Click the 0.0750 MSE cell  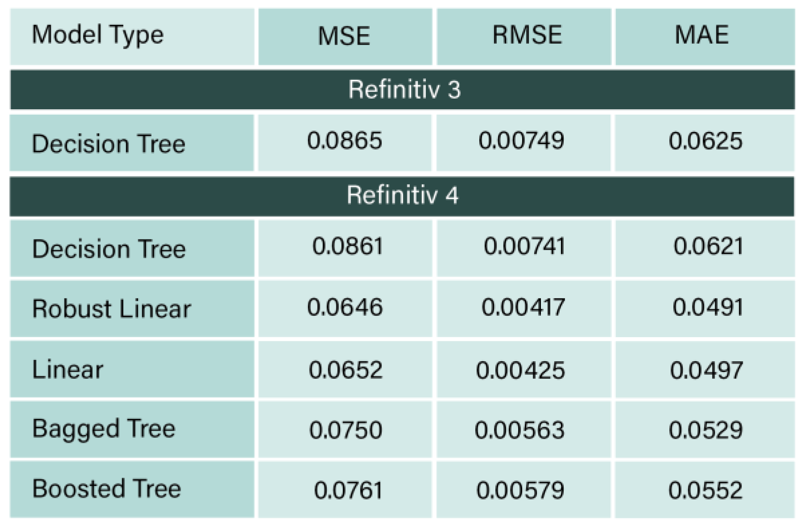click(346, 430)
